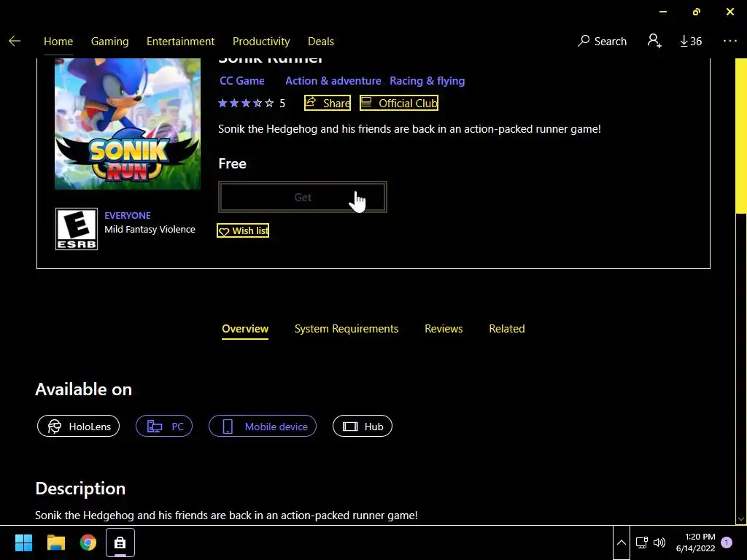Select the Mobile device chip
This screenshot has height=560, width=747.
tap(263, 426)
